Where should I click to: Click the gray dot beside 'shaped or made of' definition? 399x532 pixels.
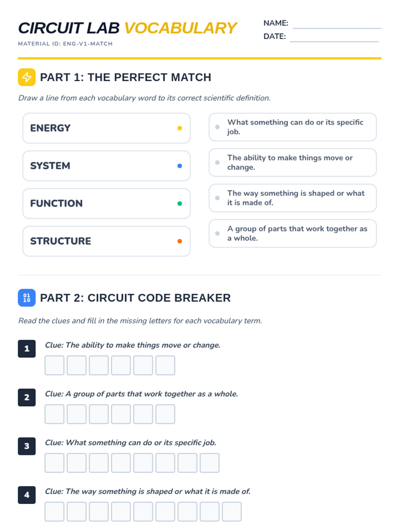click(217, 198)
